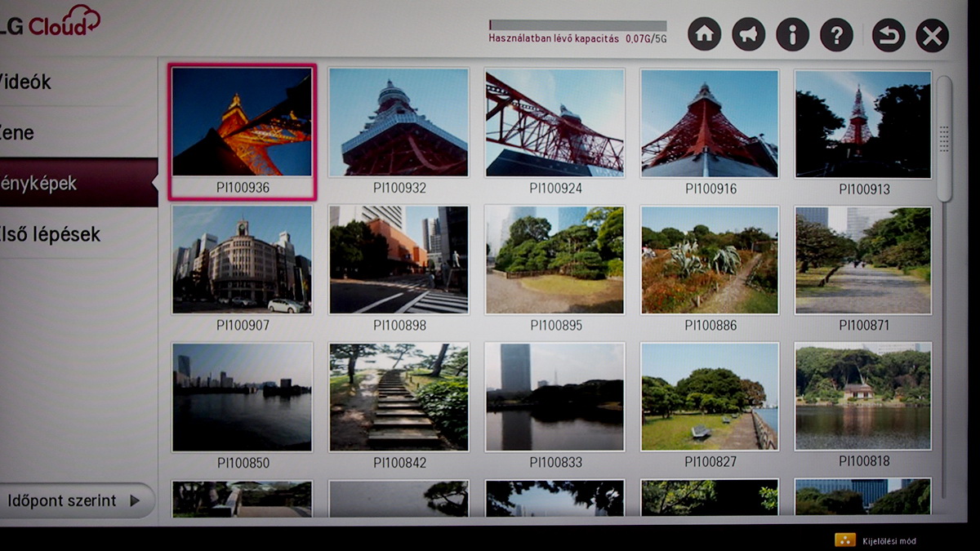Open the thumbnail above the label PI100895

(555, 259)
